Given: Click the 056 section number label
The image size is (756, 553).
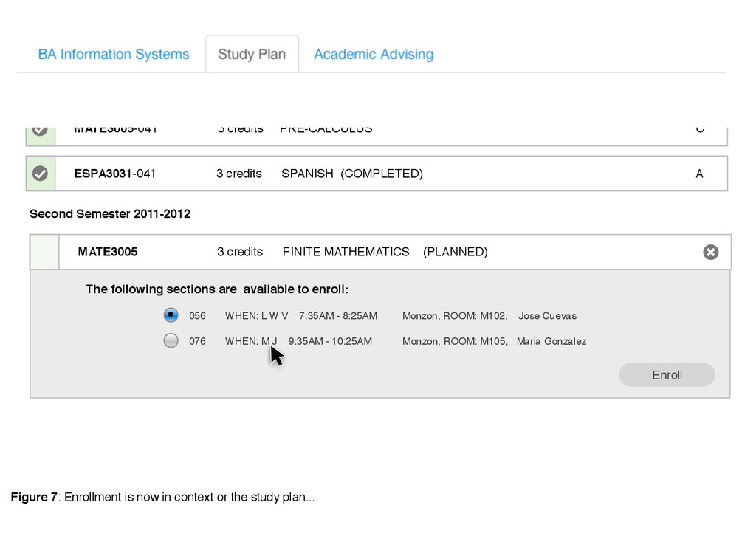Looking at the screenshot, I should point(197,316).
